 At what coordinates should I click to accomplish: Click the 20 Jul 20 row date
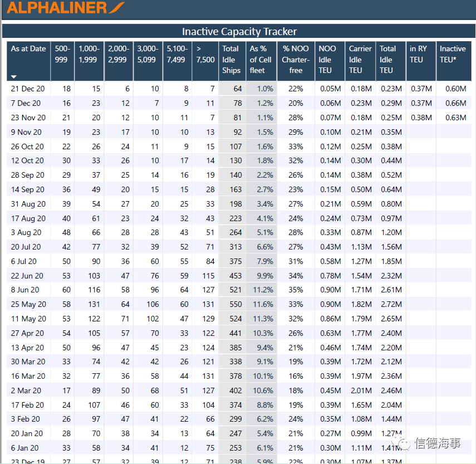click(26, 247)
